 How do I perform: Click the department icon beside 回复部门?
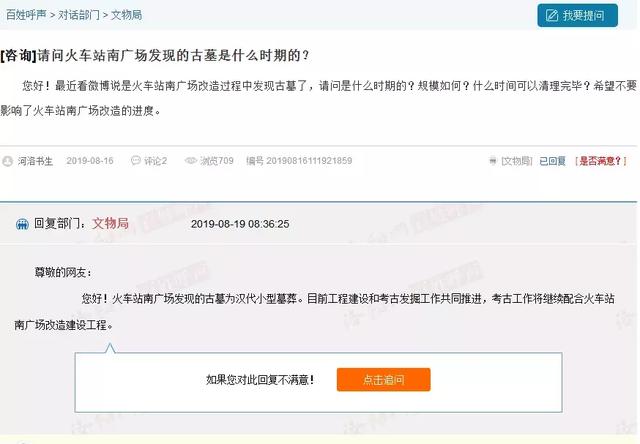point(22,224)
